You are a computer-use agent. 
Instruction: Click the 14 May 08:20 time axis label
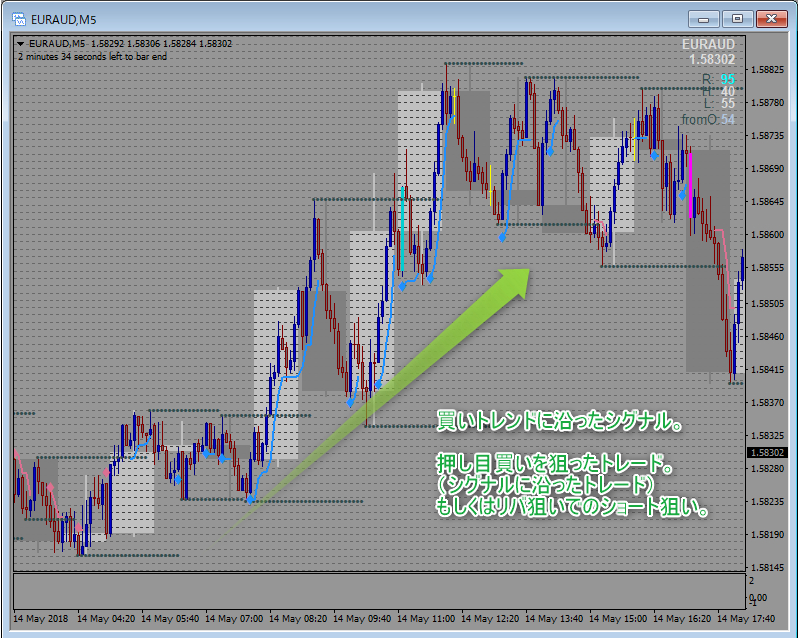click(x=298, y=619)
